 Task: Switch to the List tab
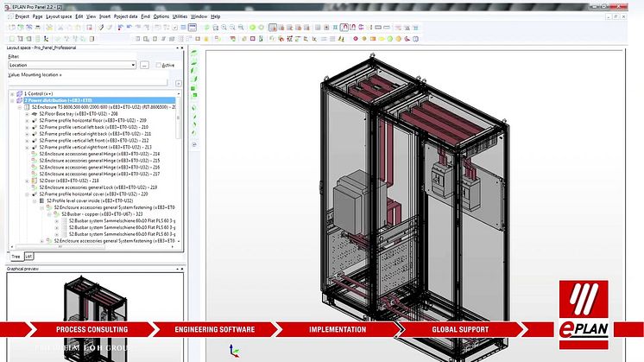pos(28,257)
